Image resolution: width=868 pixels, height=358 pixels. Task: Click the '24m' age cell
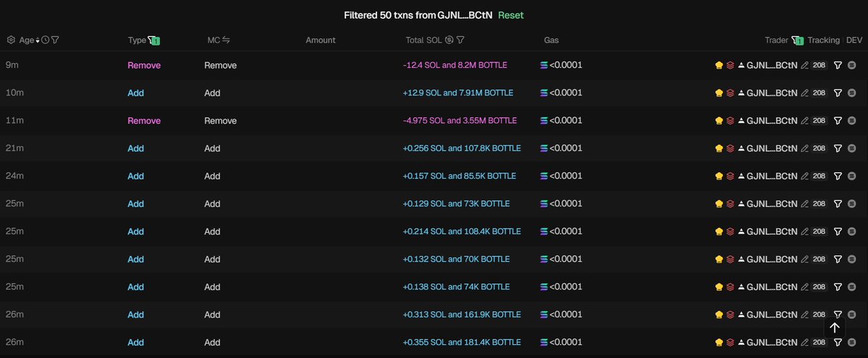point(14,176)
